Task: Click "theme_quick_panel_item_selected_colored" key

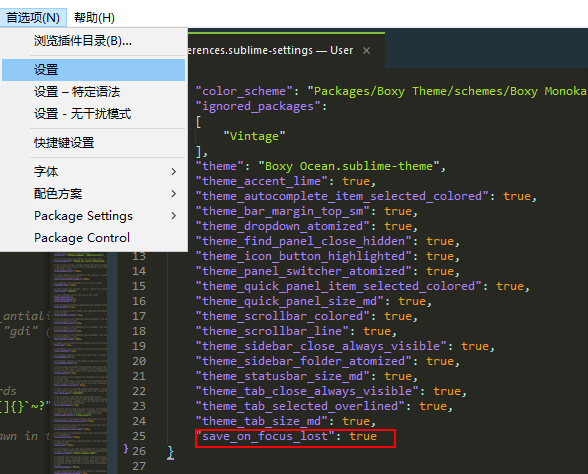Action: (338, 286)
